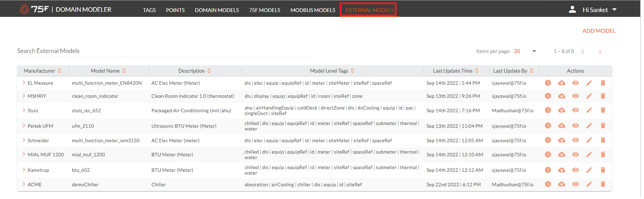Open the DOMAIN MODELS tab
Viewport: 644px width, 199px height.
(x=217, y=10)
